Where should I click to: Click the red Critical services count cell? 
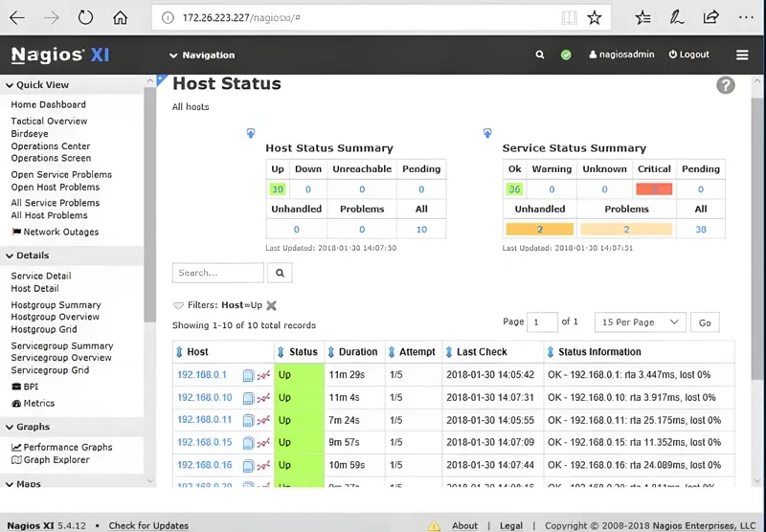click(x=654, y=189)
